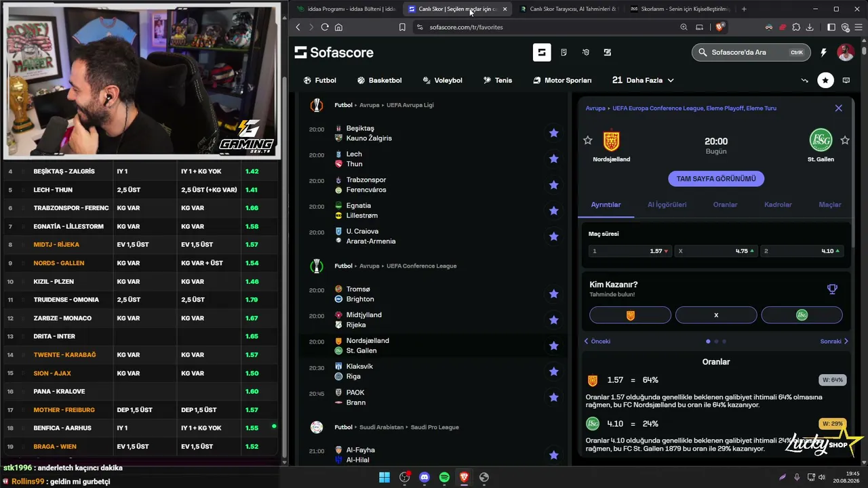
Task: Switch to the Maçlar tab
Action: pyautogui.click(x=830, y=205)
